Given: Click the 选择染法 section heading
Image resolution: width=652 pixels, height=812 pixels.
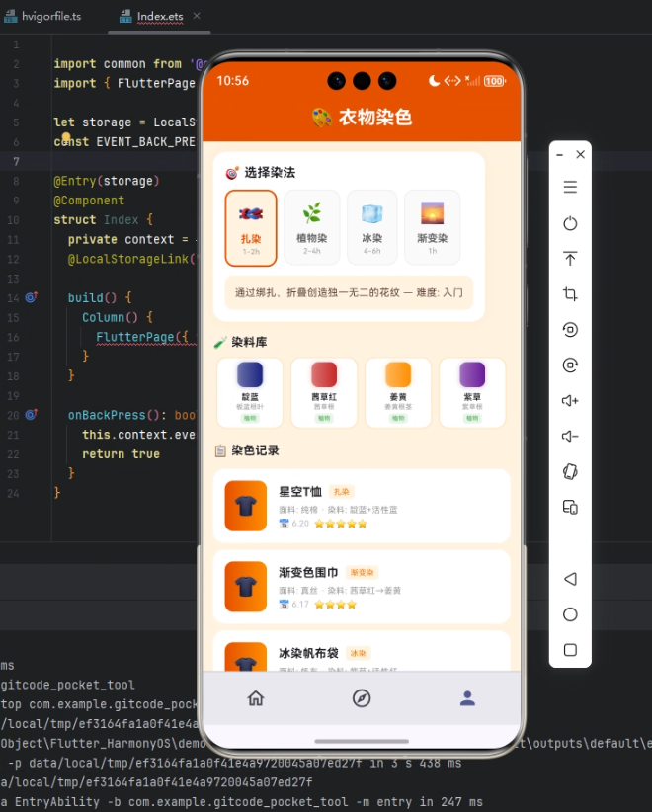Looking at the screenshot, I should tap(270, 173).
